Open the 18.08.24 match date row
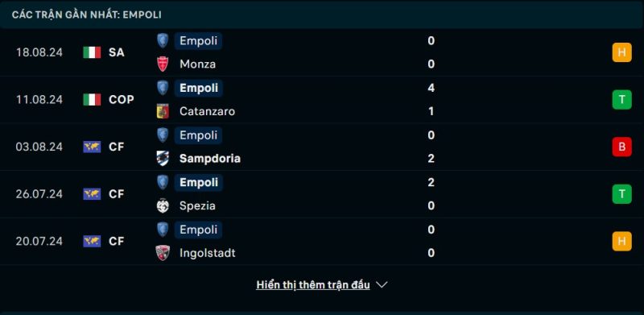The height and width of the screenshot is (315, 644). [x=322, y=52]
